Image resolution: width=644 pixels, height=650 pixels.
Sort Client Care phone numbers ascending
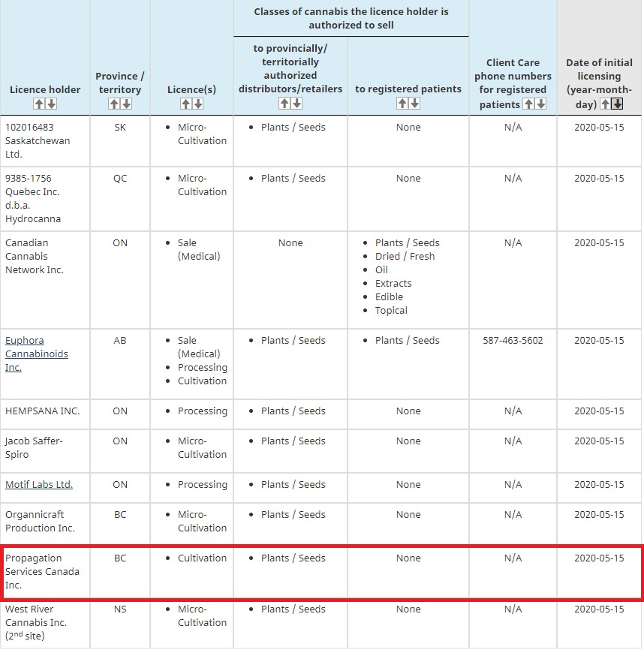pyautogui.click(x=528, y=104)
